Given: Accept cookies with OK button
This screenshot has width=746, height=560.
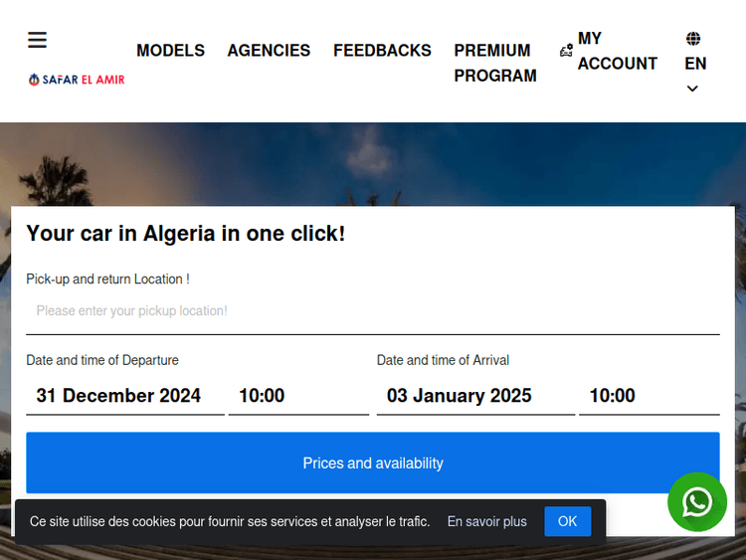Looking at the screenshot, I should tap(567, 521).
